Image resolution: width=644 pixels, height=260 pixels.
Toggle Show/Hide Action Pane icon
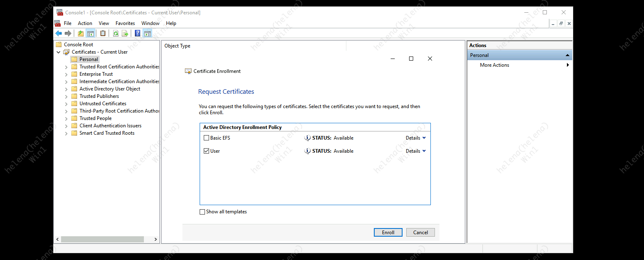148,34
